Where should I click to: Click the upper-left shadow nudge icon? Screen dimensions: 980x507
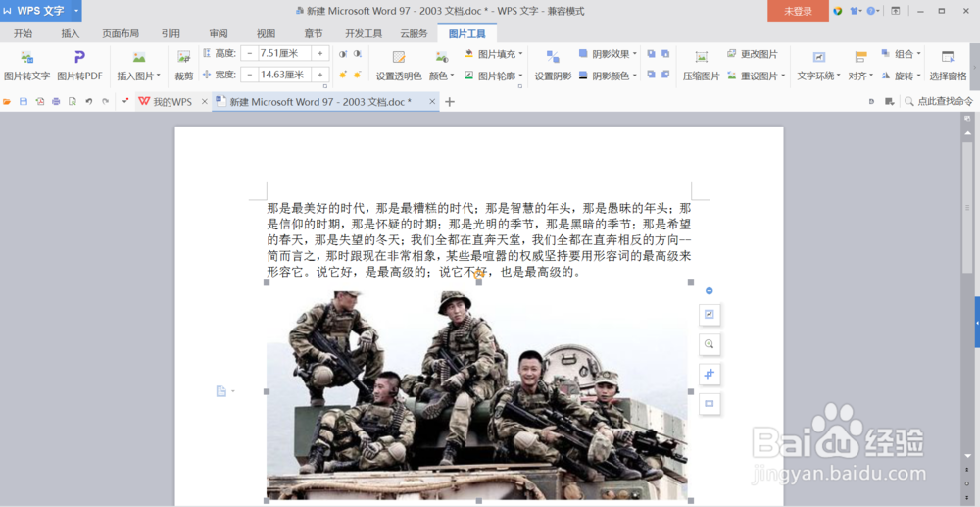(651, 54)
